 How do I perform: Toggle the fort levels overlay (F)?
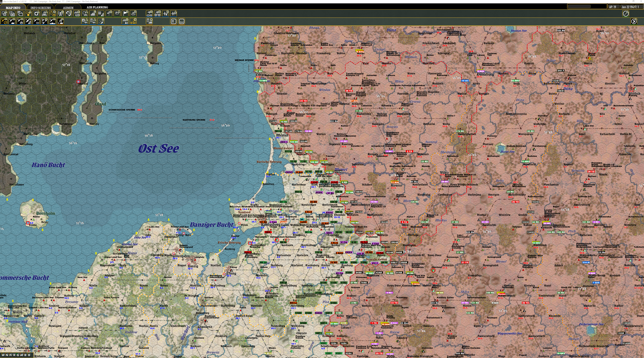(x=37, y=13)
